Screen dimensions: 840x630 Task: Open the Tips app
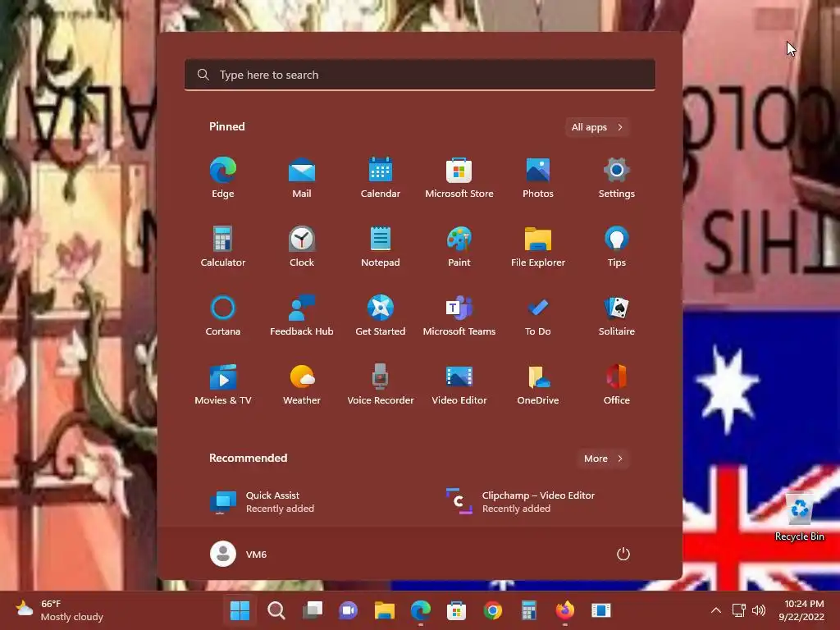617,246
